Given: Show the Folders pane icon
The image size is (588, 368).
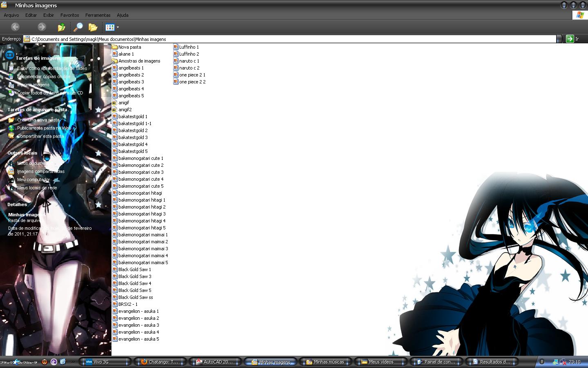Looking at the screenshot, I should click(x=93, y=27).
